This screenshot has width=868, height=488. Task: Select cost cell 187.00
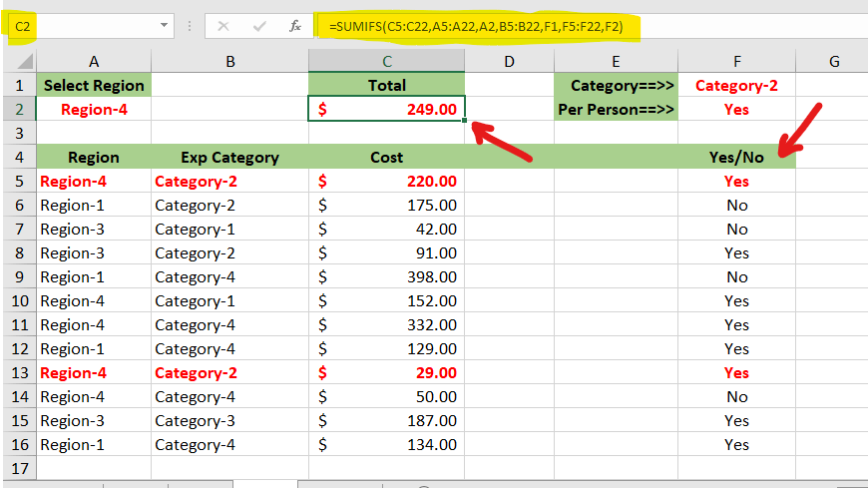point(386,420)
